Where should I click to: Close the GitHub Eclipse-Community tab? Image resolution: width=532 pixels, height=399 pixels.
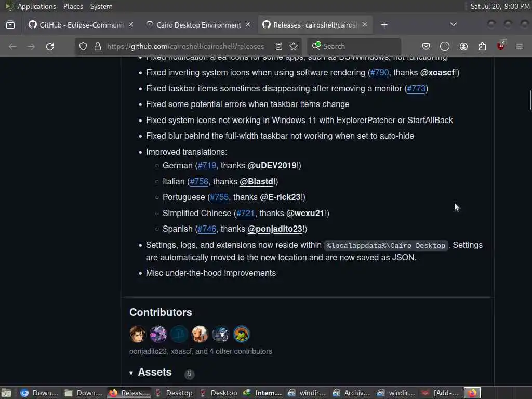pos(131,25)
